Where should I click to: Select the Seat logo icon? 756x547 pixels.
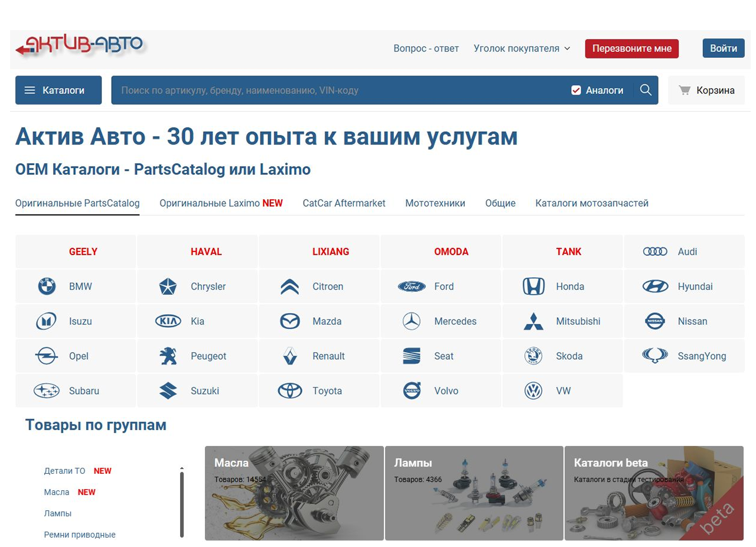(412, 356)
